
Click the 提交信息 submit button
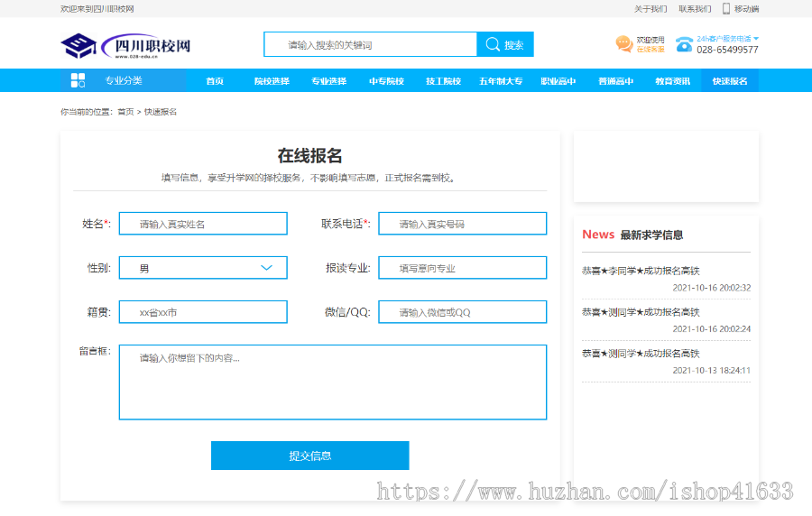(310, 456)
